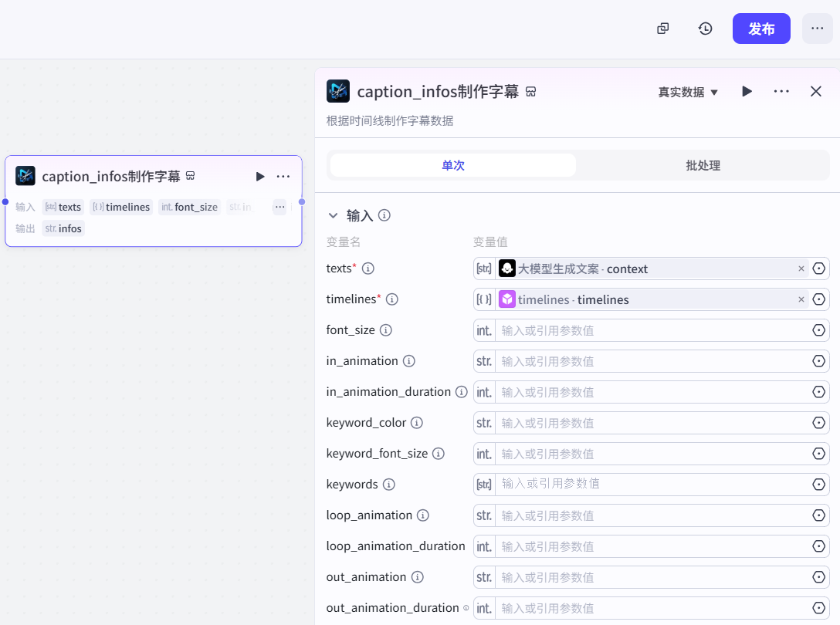Click the timelines tag on canvas node
The image size is (840, 625).
coord(121,207)
